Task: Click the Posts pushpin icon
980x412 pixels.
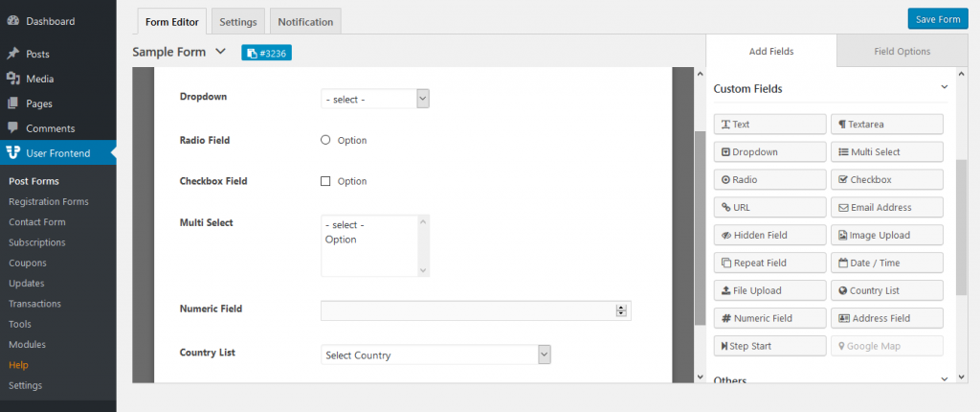Action: tap(13, 54)
